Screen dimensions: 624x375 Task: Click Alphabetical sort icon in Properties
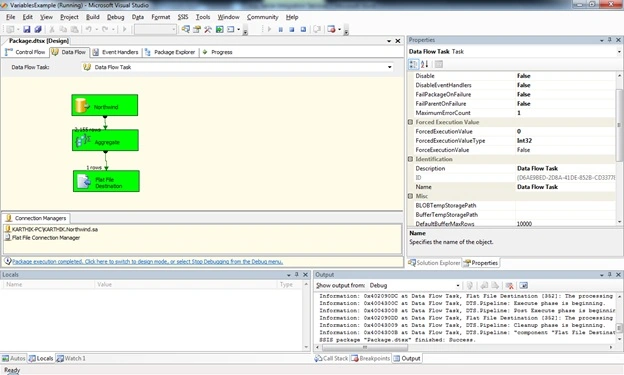(x=425, y=64)
